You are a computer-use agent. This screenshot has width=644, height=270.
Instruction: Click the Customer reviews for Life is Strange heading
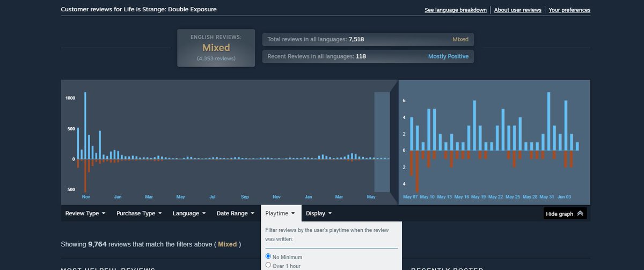(x=139, y=10)
